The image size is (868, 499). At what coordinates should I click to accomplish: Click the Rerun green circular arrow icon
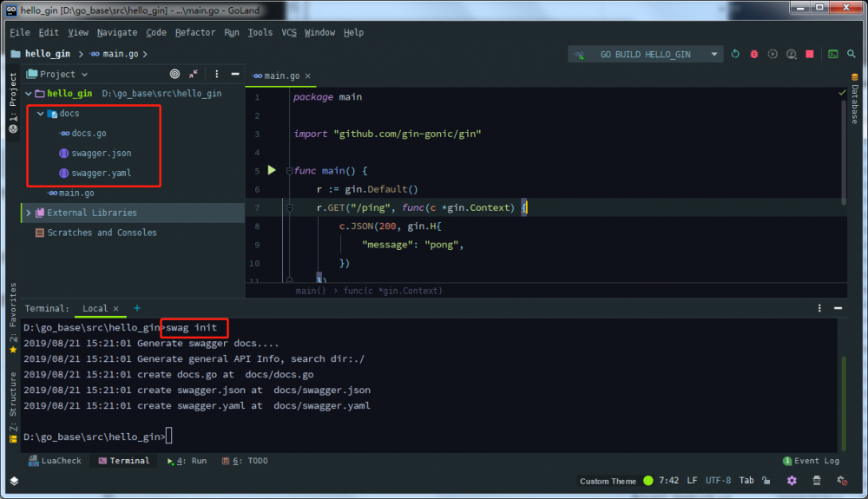(x=735, y=54)
